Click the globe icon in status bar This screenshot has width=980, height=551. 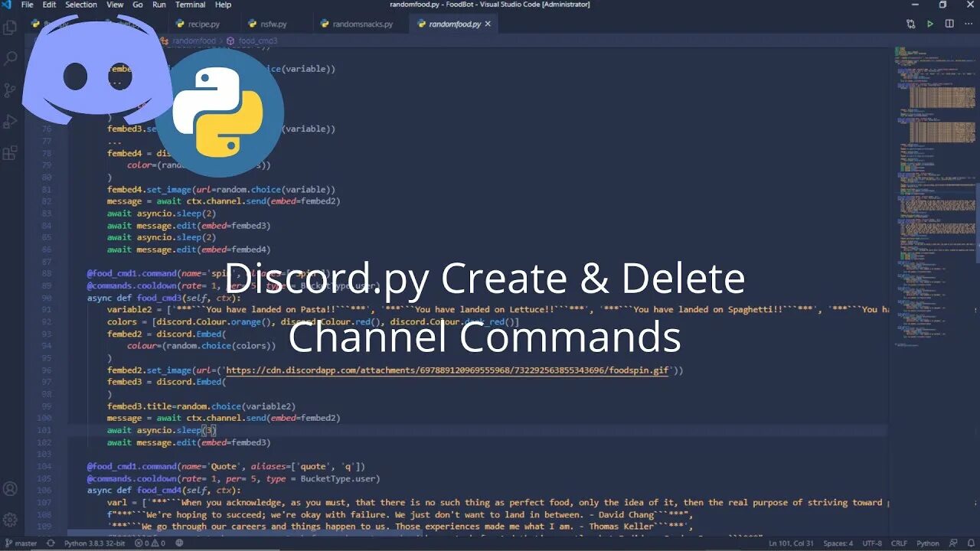(179, 543)
